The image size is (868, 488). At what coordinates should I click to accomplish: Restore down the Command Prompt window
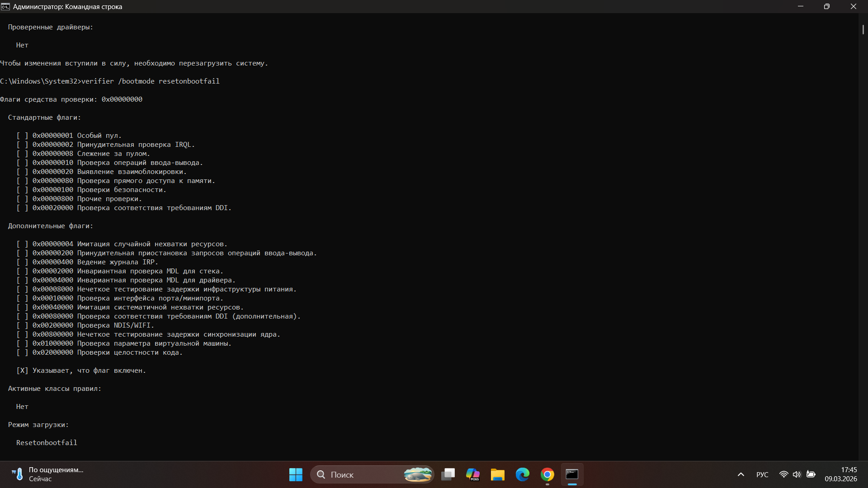tap(827, 6)
